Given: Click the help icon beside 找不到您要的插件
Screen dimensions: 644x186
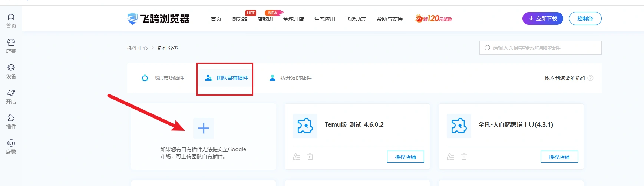Looking at the screenshot, I should tap(591, 78).
